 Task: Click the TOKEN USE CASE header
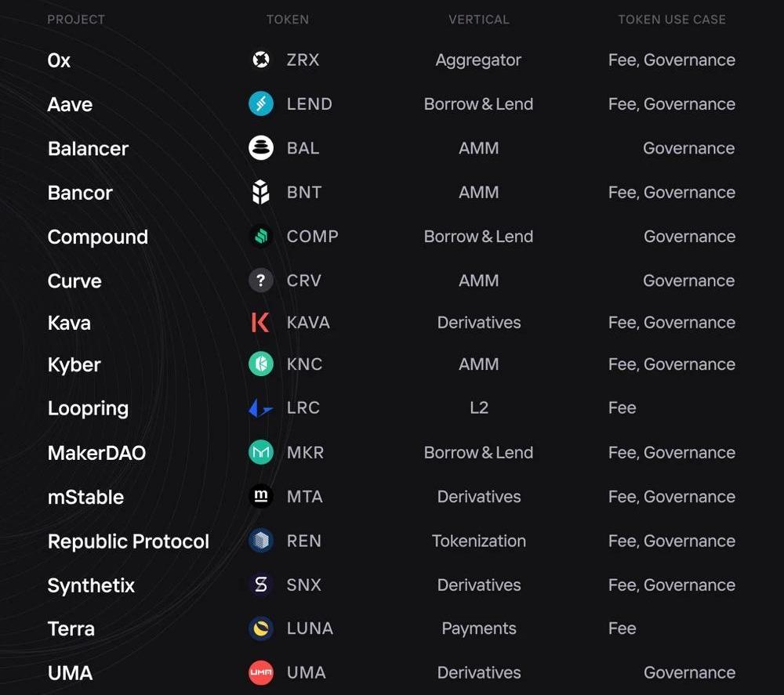[671, 20]
